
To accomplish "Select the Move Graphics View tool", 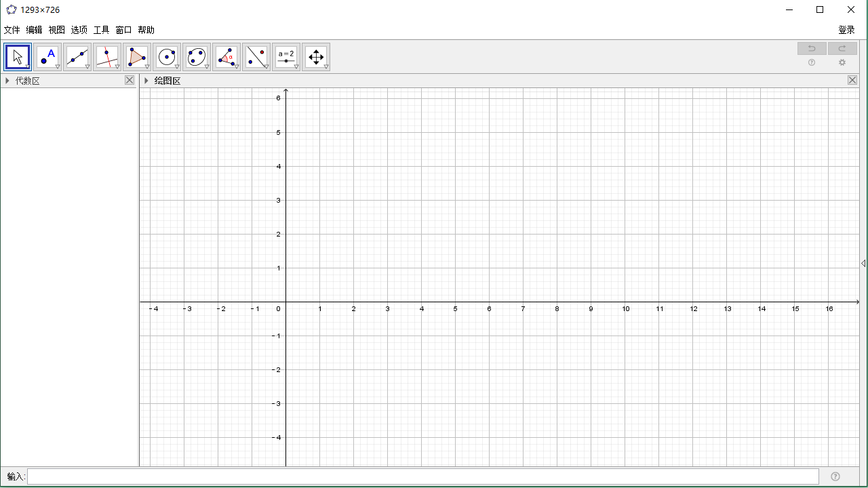I will [316, 56].
